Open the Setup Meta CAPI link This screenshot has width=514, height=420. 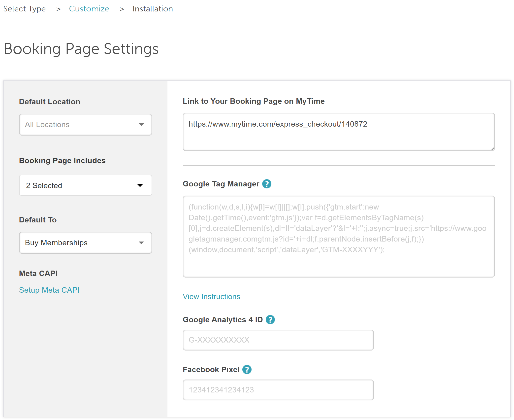[49, 290]
